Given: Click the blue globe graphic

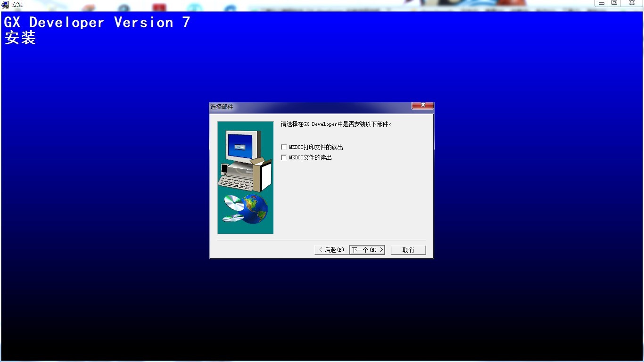Looking at the screenshot, I should (x=256, y=209).
